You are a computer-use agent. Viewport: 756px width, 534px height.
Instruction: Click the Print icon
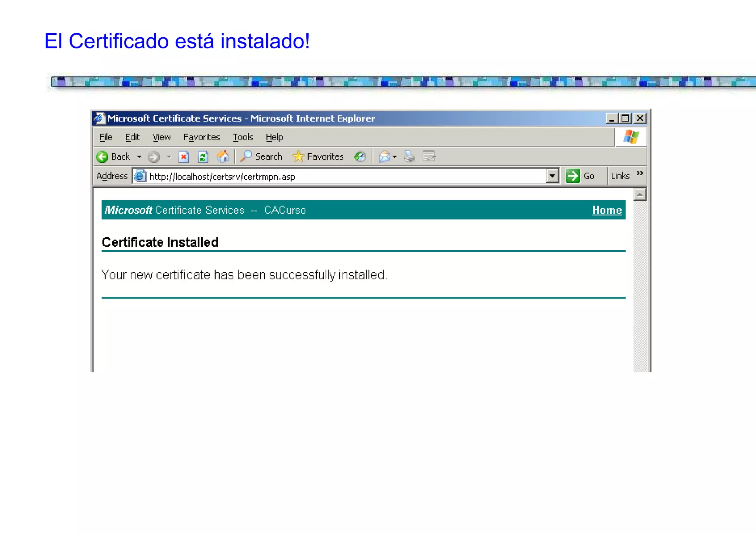pos(409,157)
